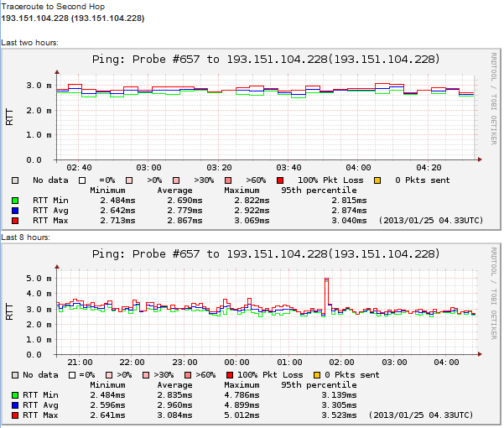Select the orange 0 Pkts sent swatch in two-hour legend
Image resolution: width=504 pixels, height=428 pixels.
coord(377,180)
